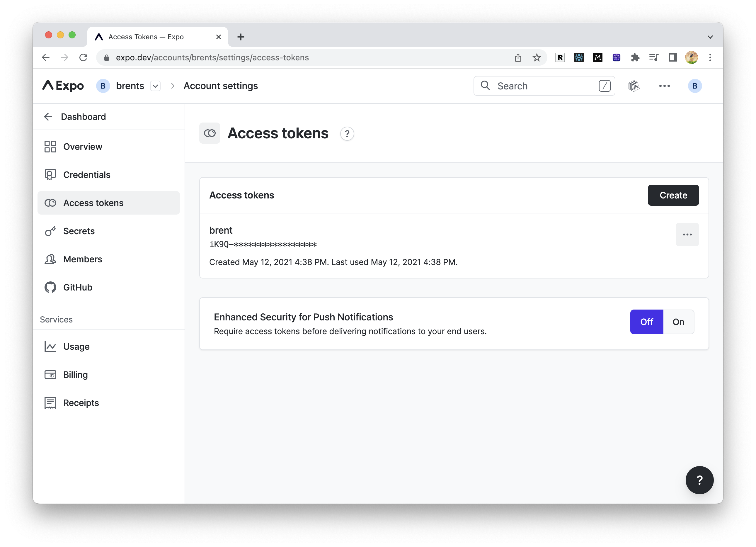The height and width of the screenshot is (547, 756).
Task: Click the token name brent
Action: point(221,230)
